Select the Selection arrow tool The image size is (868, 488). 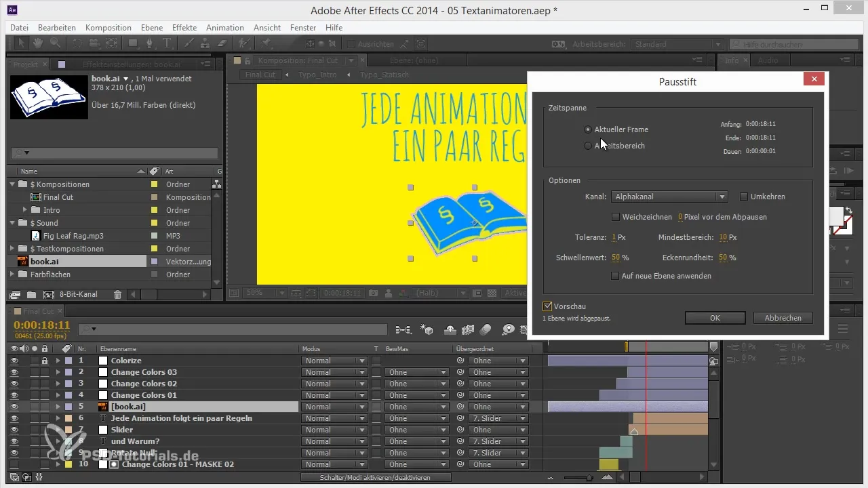pos(21,43)
